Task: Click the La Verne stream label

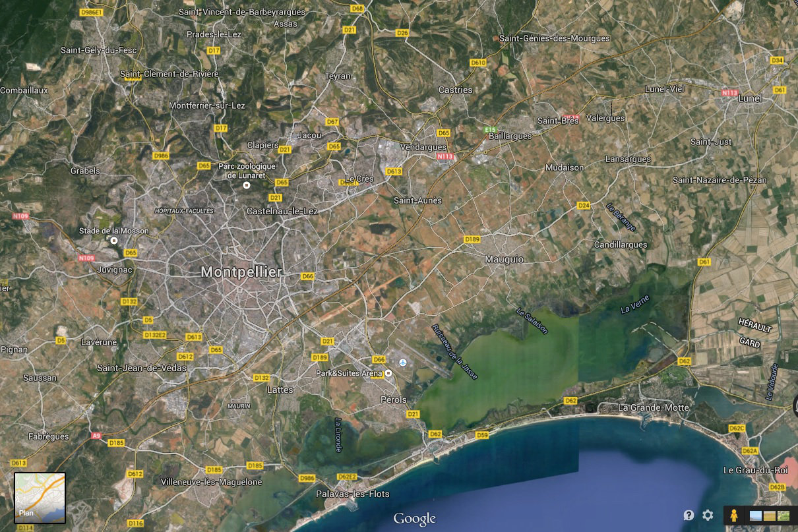Action: [x=634, y=305]
